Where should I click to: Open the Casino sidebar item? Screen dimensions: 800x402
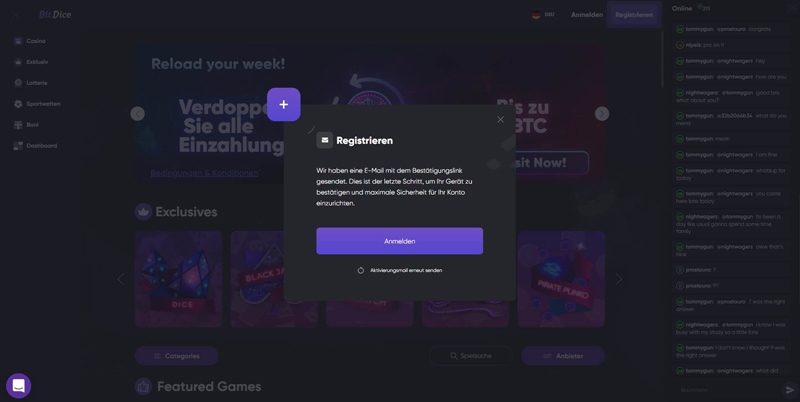point(30,41)
